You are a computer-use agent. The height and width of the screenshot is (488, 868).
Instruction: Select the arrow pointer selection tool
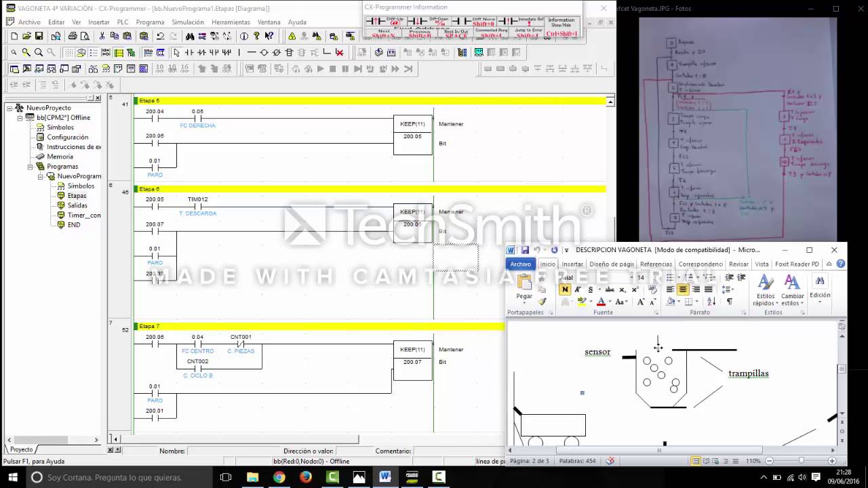176,52
